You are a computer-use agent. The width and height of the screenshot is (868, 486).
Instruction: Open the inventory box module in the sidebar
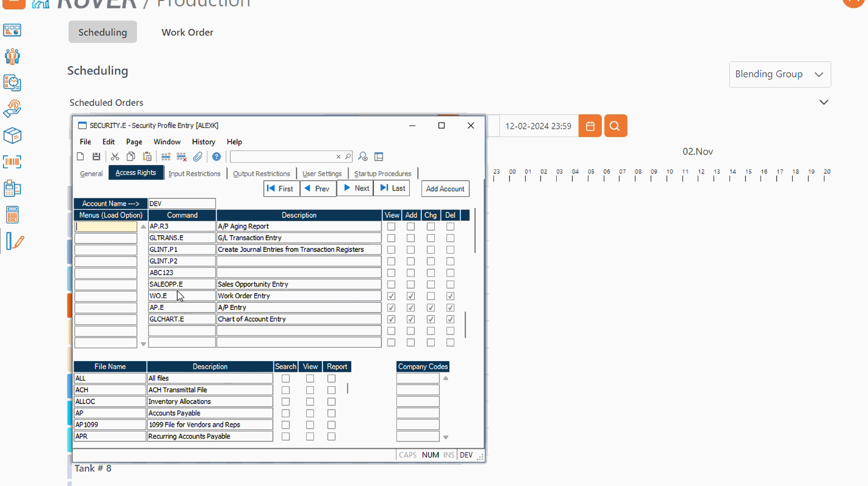(12, 135)
